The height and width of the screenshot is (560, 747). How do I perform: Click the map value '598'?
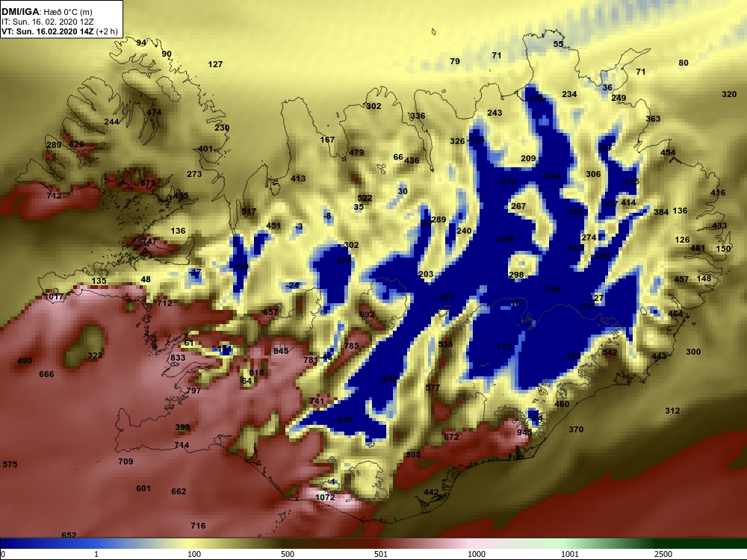(x=413, y=455)
